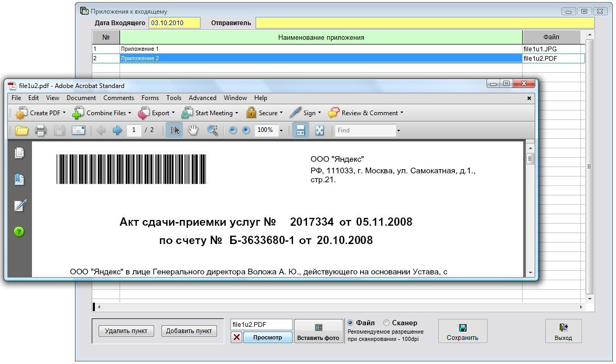
Task: Click the red X delete file icon
Action: pos(236,337)
